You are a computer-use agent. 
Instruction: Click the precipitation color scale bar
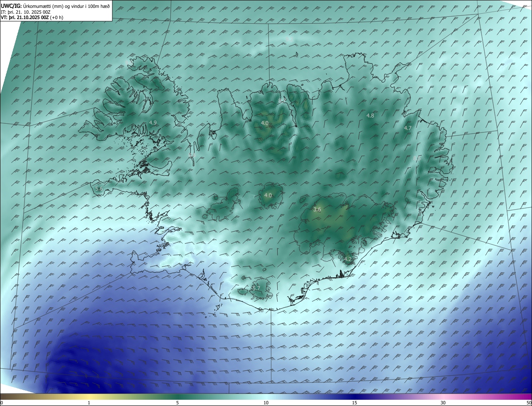(x=266, y=397)
